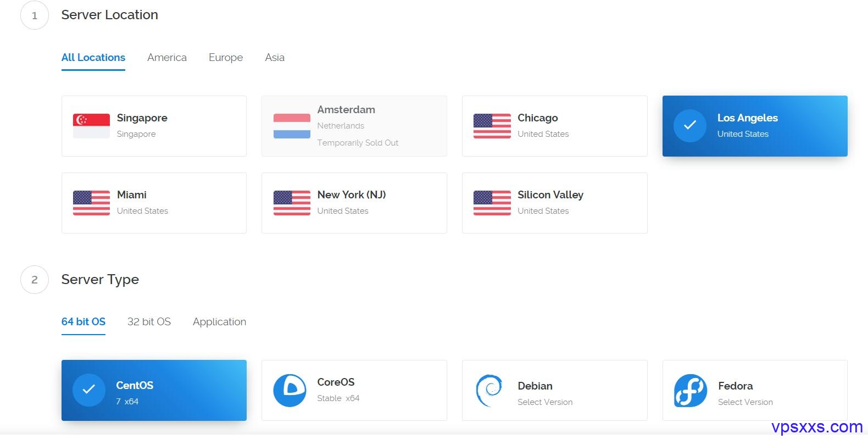This screenshot has height=439, width=868.
Task: Choose Singapore city name on location card
Action: pos(142,118)
